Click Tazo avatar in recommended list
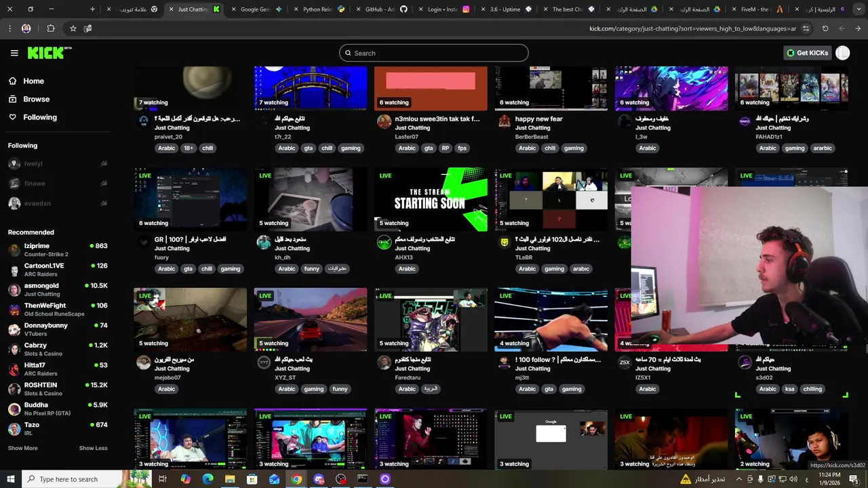This screenshot has height=488, width=868. 14,428
